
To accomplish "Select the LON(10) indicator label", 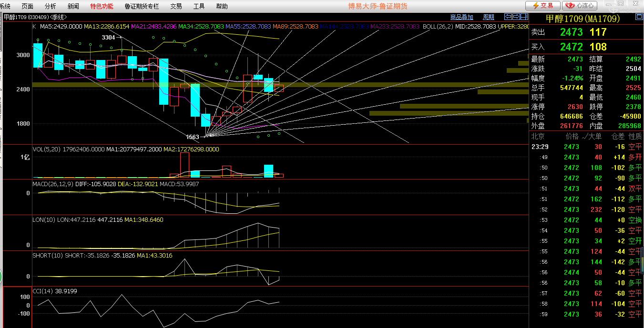I will pyautogui.click(x=44, y=220).
